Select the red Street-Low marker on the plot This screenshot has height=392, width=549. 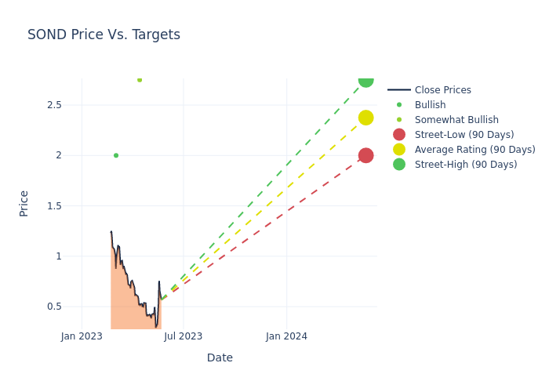click(x=365, y=155)
